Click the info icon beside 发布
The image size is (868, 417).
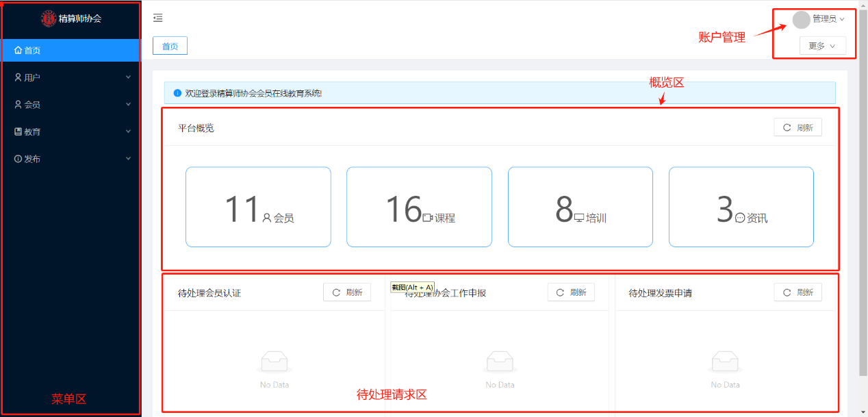click(x=18, y=159)
